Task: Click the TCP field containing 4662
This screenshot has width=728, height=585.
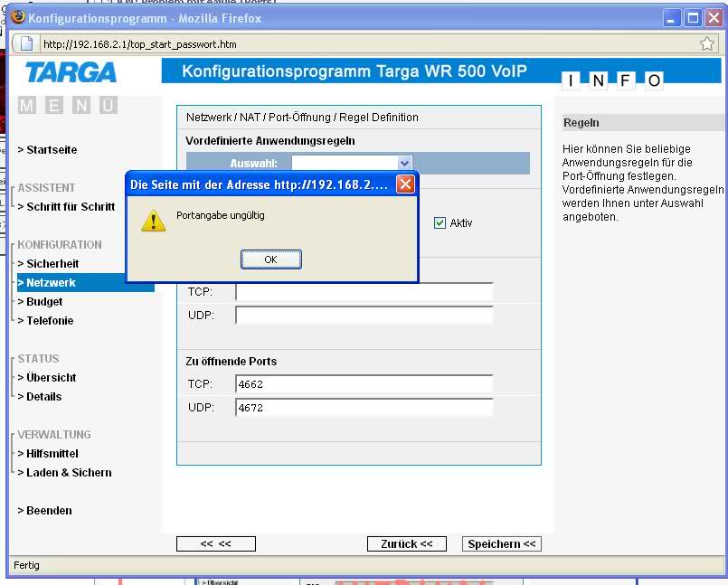Action: [364, 384]
